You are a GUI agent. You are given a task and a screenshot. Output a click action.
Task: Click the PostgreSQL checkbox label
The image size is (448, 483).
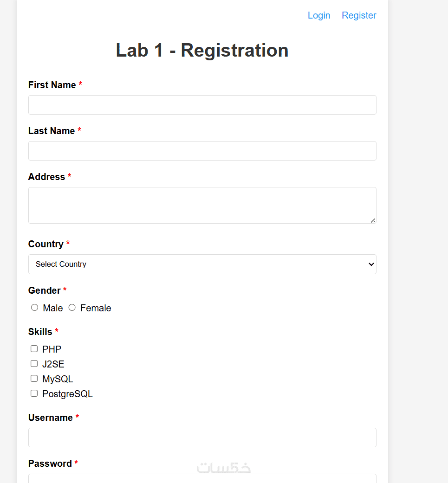(67, 394)
